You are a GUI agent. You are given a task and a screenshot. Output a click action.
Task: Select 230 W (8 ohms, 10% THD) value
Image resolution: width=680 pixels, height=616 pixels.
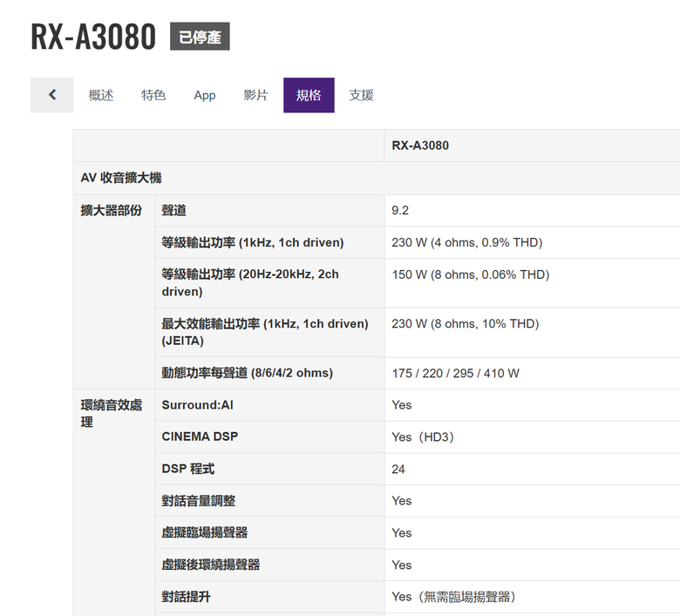tap(466, 324)
